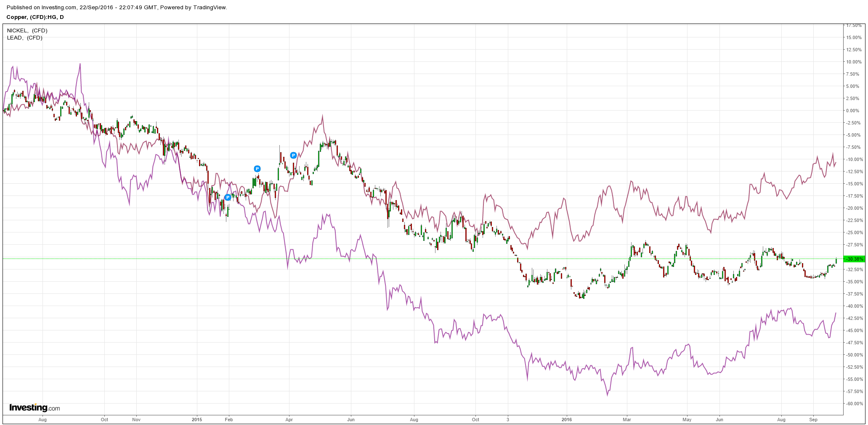Click the -42.50% label on the price axis
This screenshot has width=868, height=425.
(x=854, y=318)
